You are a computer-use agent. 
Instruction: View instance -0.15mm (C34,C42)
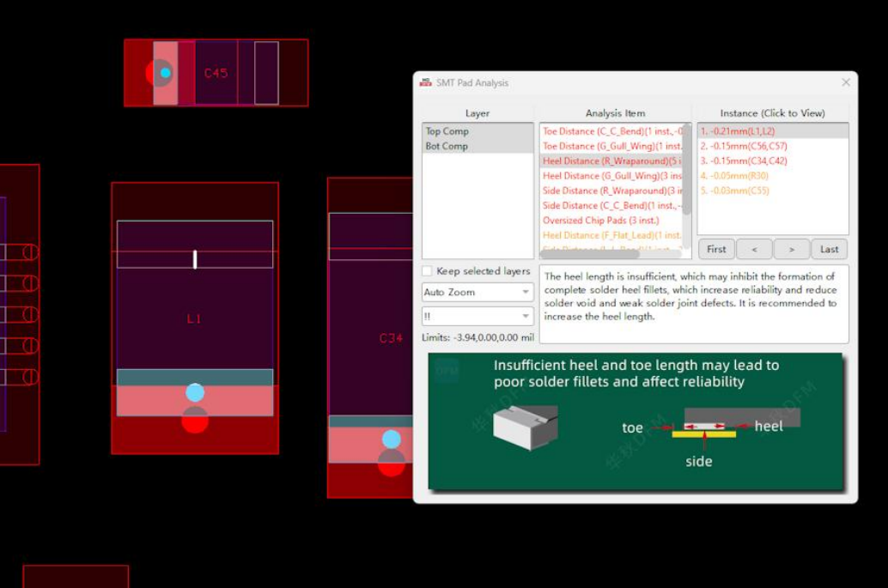744,161
